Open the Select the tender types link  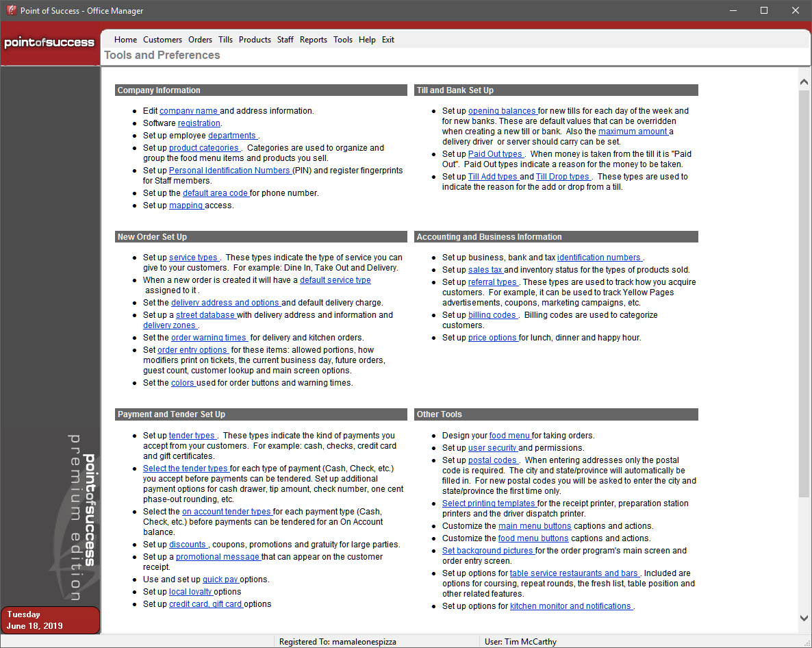pos(186,469)
